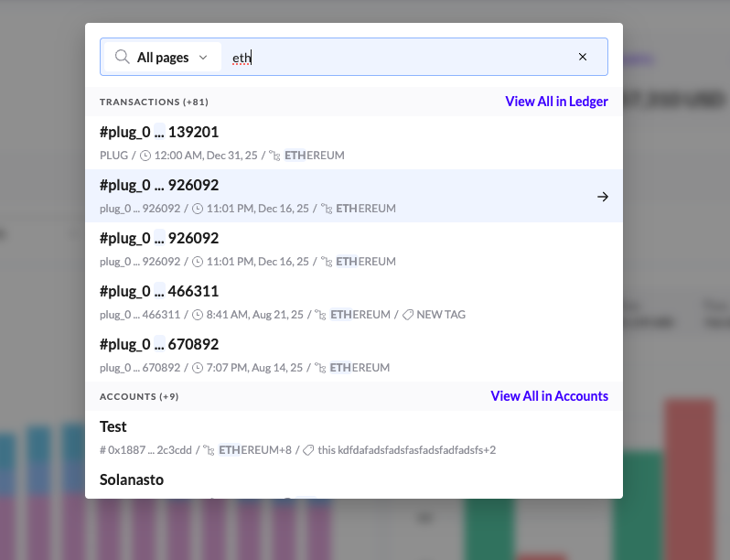Open the All pages scope dropdown

point(163,57)
